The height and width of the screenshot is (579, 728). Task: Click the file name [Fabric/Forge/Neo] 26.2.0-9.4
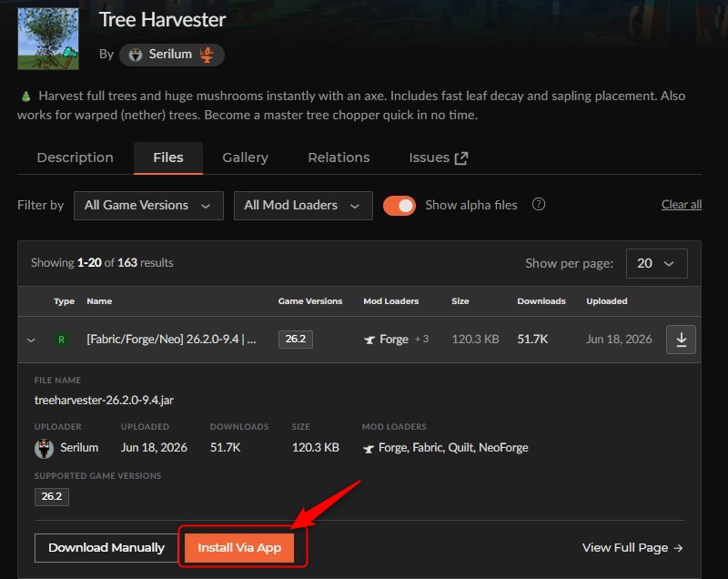[x=171, y=339]
